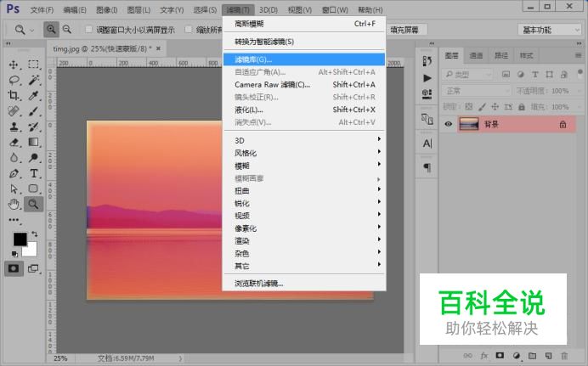
Task: Select the Hand tool
Action: click(x=14, y=204)
